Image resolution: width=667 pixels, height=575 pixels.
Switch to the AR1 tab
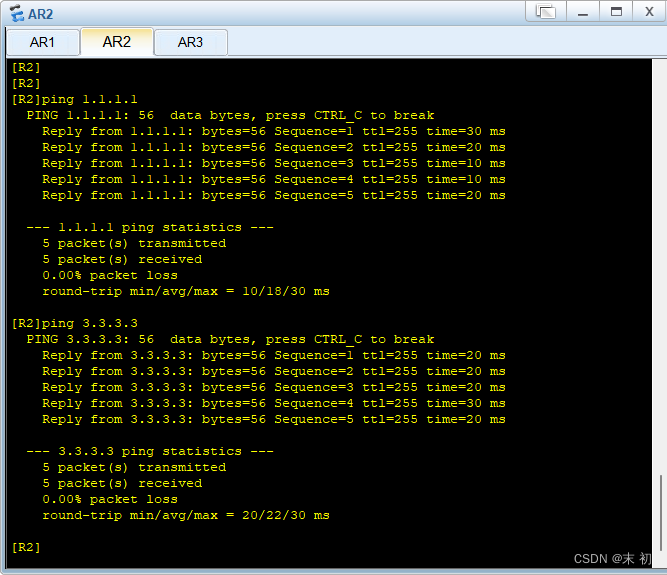43,42
